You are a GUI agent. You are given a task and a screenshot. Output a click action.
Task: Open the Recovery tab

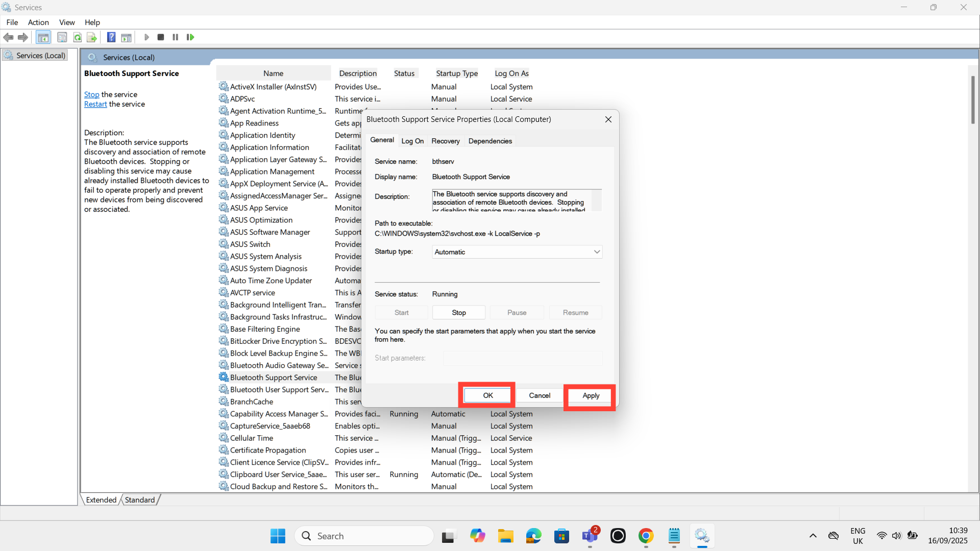pyautogui.click(x=445, y=141)
